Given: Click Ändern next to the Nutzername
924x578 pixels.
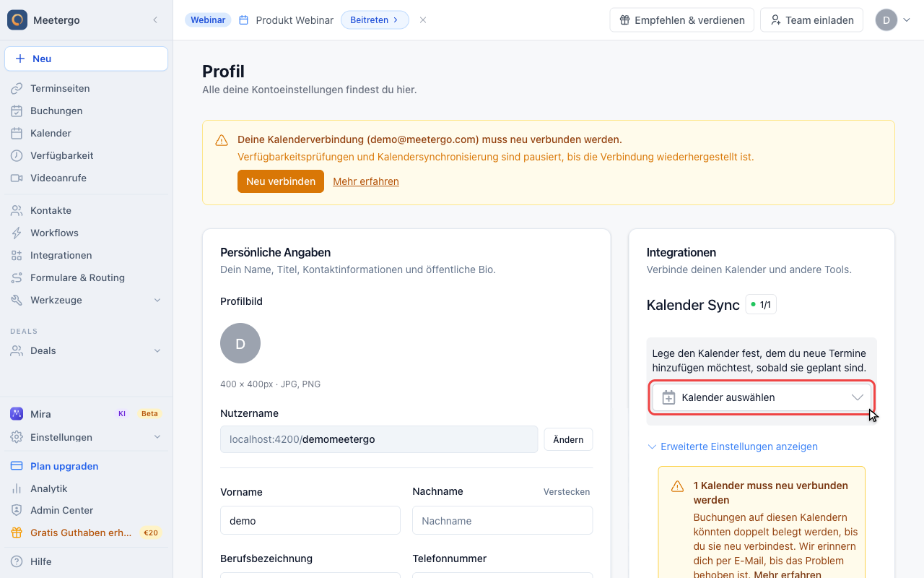Looking at the screenshot, I should point(568,439).
